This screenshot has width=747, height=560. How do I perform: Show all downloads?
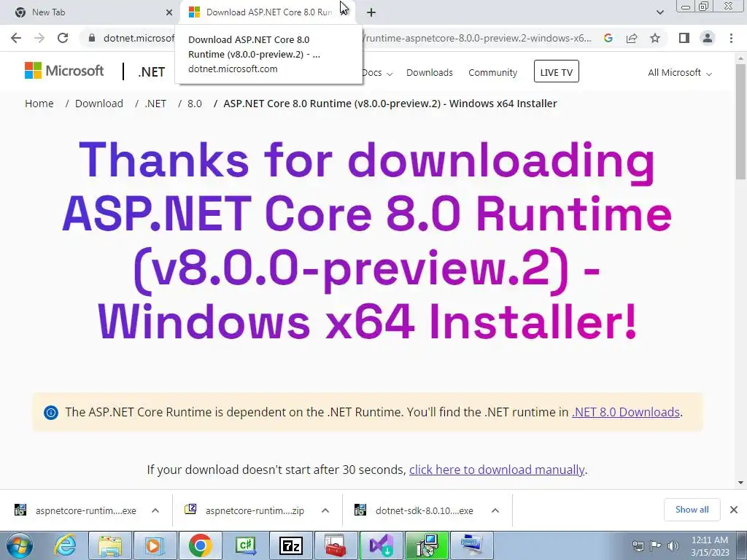click(x=692, y=510)
